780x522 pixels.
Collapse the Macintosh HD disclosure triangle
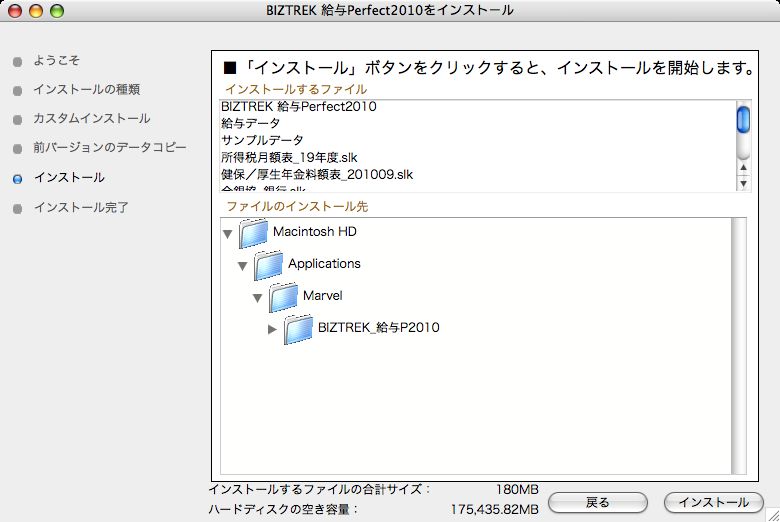226,233
